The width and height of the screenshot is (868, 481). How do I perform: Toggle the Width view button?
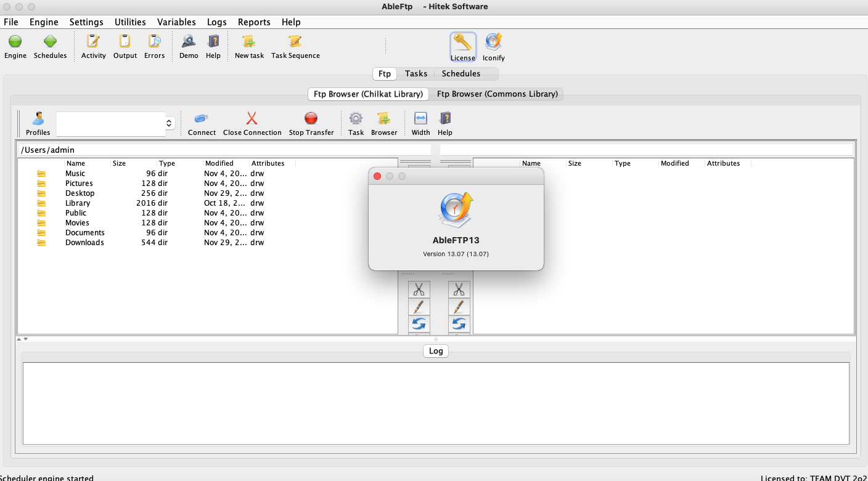(x=420, y=119)
